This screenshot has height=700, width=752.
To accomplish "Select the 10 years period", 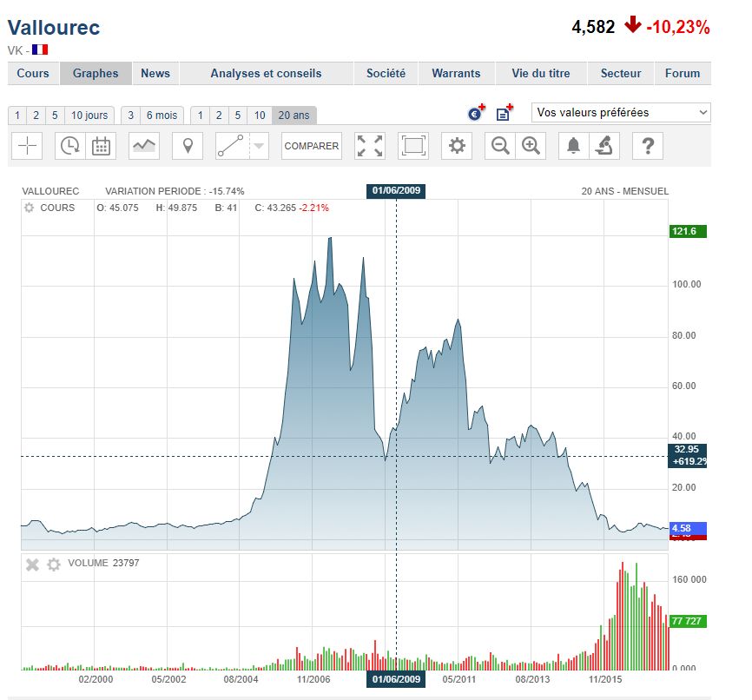I will click(260, 116).
